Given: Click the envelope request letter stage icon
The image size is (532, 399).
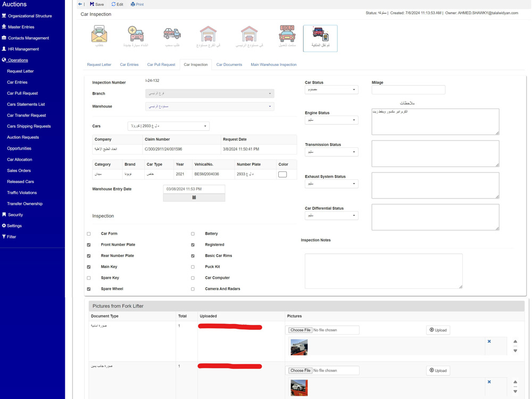Looking at the screenshot, I should click(x=99, y=34).
